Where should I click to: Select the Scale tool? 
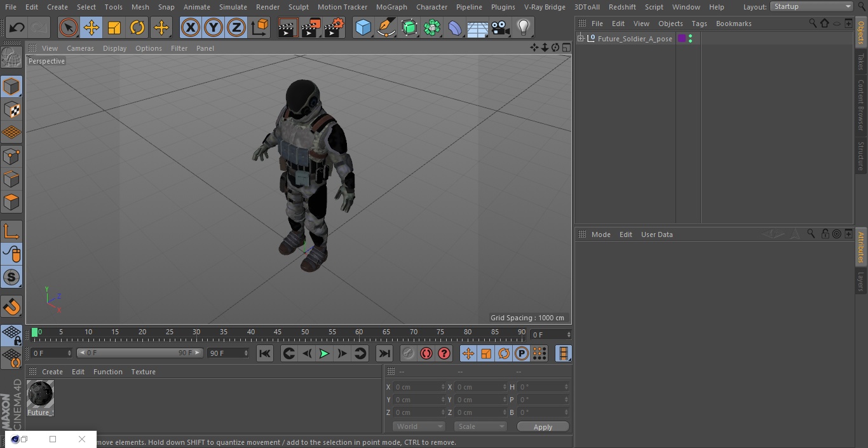tap(114, 27)
